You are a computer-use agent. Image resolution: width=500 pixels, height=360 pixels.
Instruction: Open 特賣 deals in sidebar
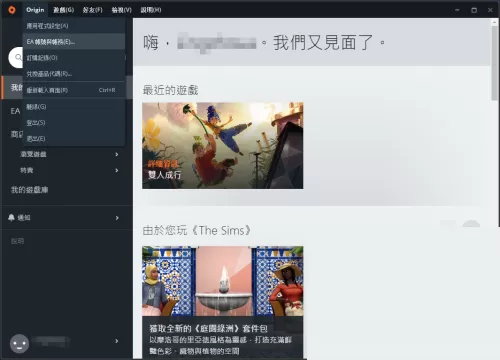[x=27, y=170]
